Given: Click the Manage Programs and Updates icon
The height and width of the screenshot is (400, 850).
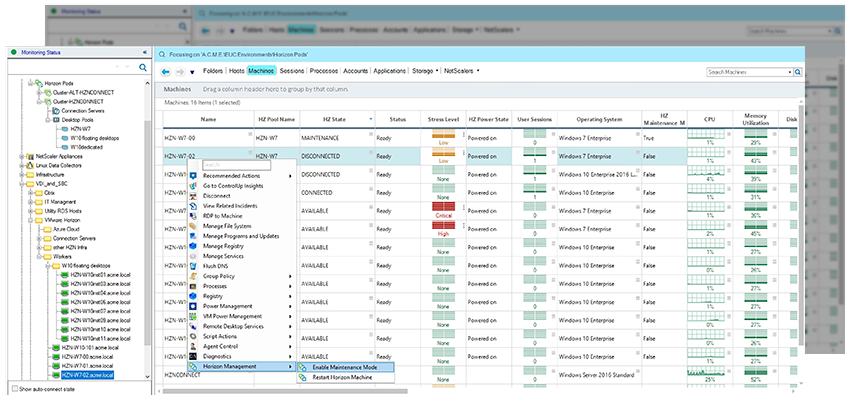Looking at the screenshot, I should [193, 236].
